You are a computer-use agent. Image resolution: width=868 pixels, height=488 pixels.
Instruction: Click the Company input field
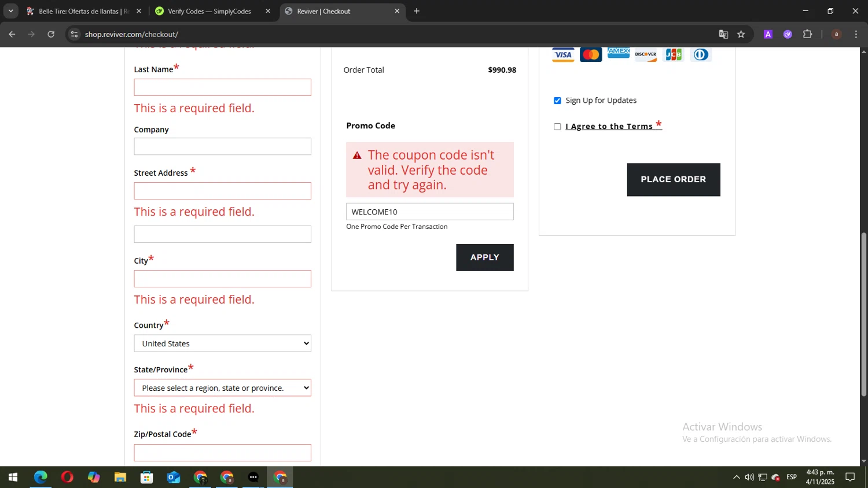223,146
